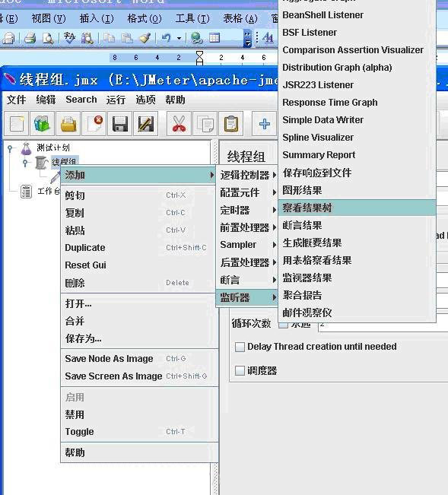Click Word's Insert Table icon
Image resolution: width=448 pixels, height=495 pixels.
coord(214,38)
